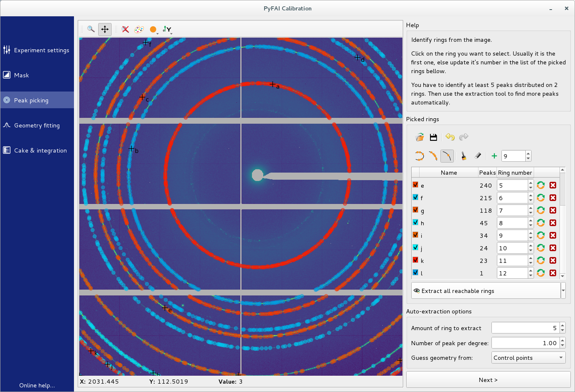Open the Experiment settings section
Viewport: 575px width, 392px height.
coord(37,50)
